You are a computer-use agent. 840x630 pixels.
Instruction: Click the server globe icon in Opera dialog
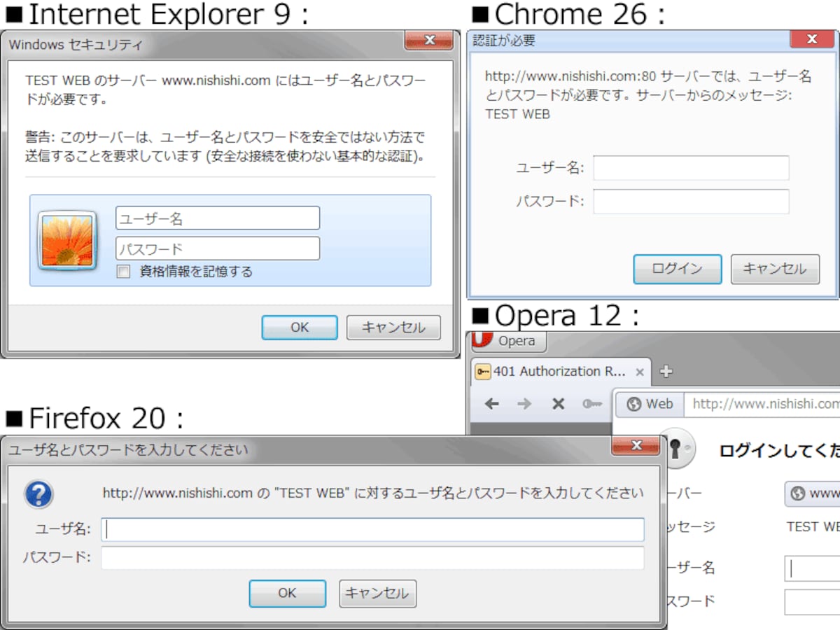tap(797, 493)
